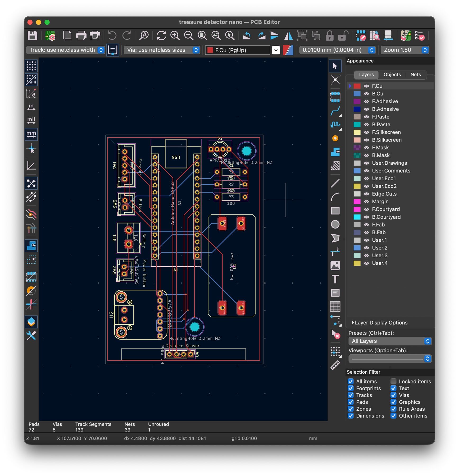Open Via size dropdown

pos(162,50)
